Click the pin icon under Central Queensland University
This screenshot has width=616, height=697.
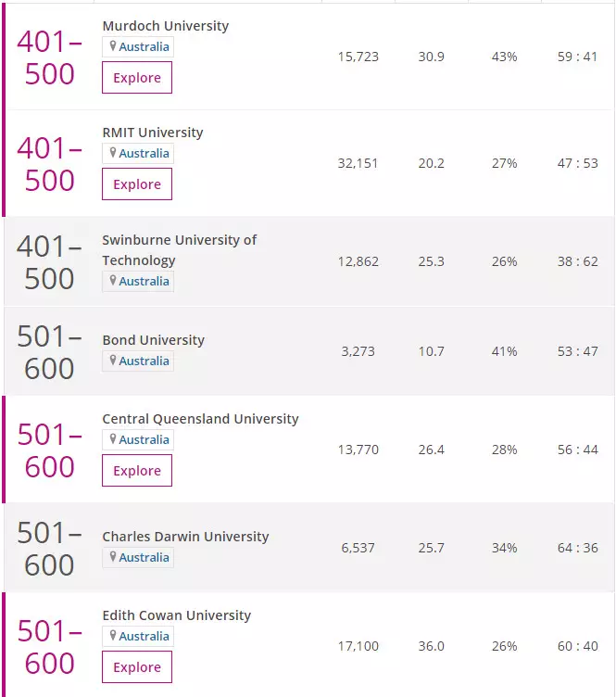(x=113, y=439)
